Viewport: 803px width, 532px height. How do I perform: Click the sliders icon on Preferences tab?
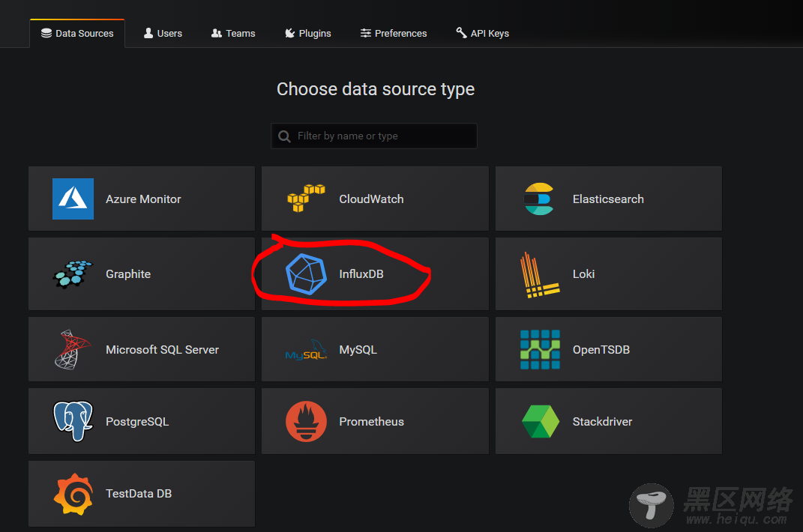pyautogui.click(x=366, y=33)
